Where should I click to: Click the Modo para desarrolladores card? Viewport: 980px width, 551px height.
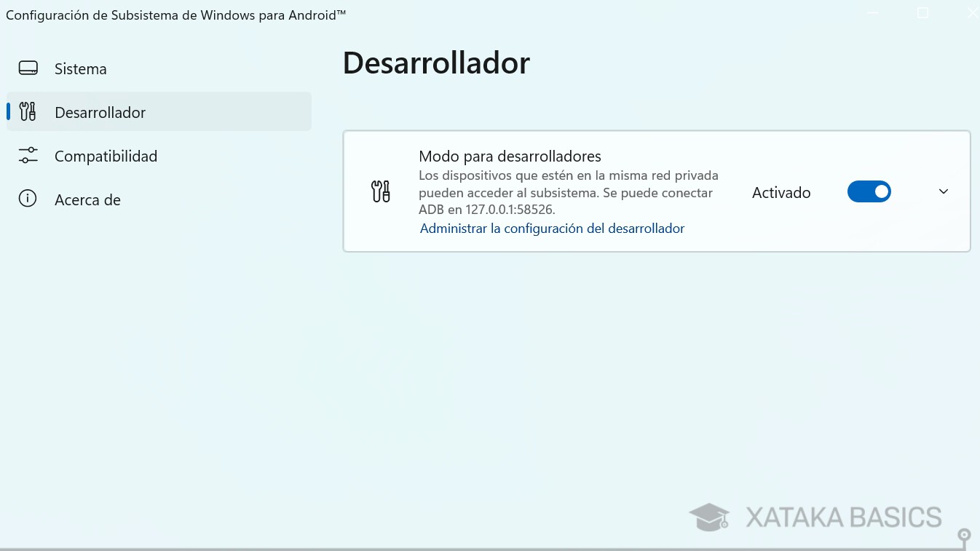[655, 191]
